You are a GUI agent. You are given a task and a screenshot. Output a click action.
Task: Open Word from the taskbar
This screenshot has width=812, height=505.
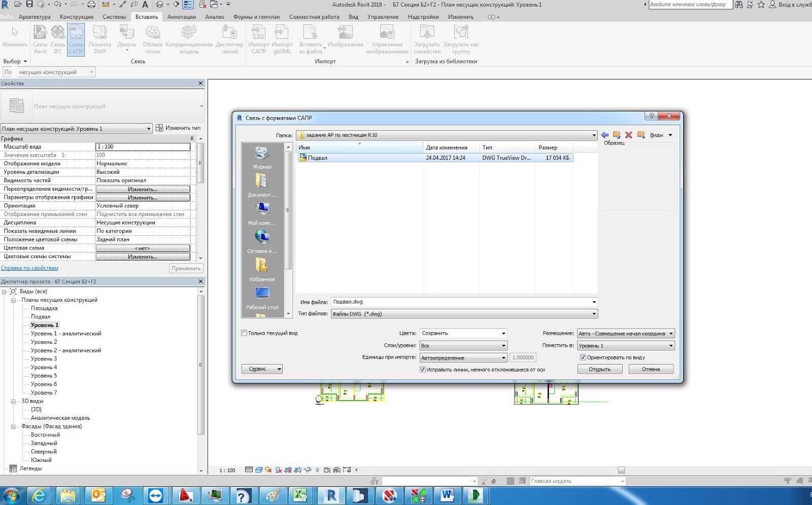(447, 495)
